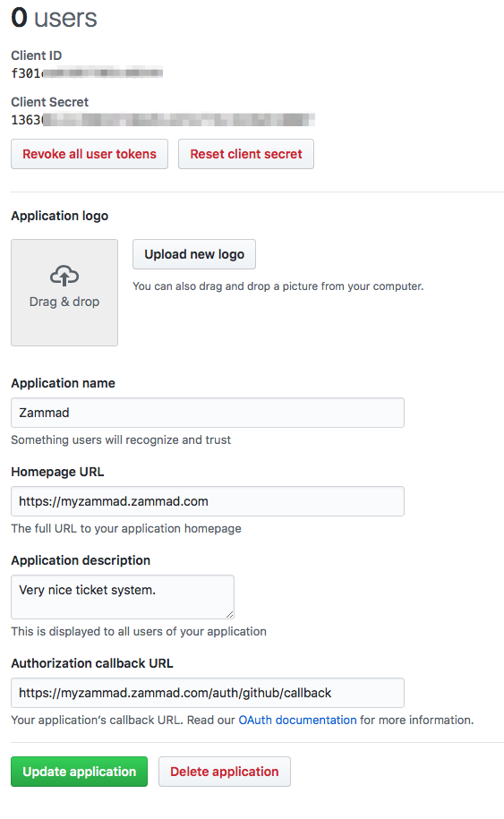The width and height of the screenshot is (504, 819).
Task: Click the Application name label
Action: tap(64, 383)
